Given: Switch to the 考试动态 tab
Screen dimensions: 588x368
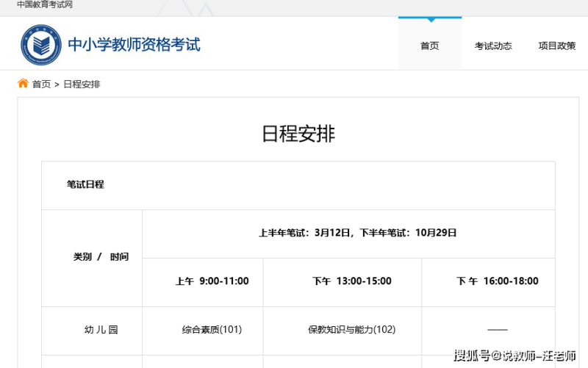Looking at the screenshot, I should click(493, 46).
